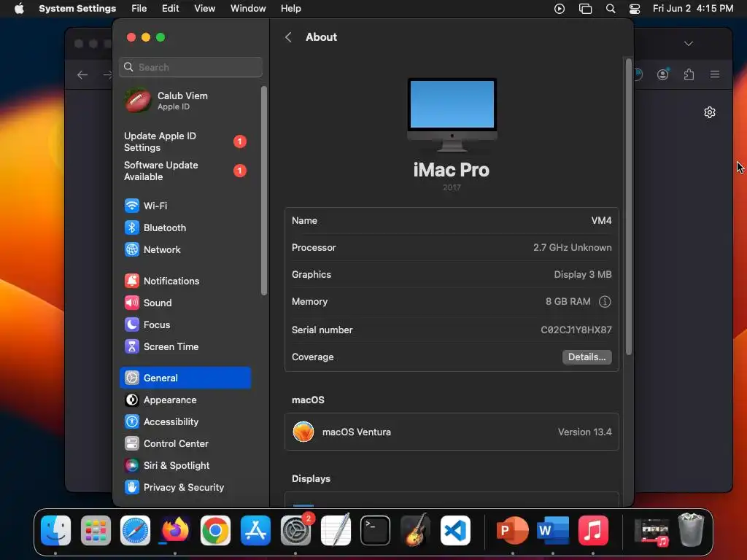Open PowerPoint from the Dock
Screen dimensions: 747x560
513,530
